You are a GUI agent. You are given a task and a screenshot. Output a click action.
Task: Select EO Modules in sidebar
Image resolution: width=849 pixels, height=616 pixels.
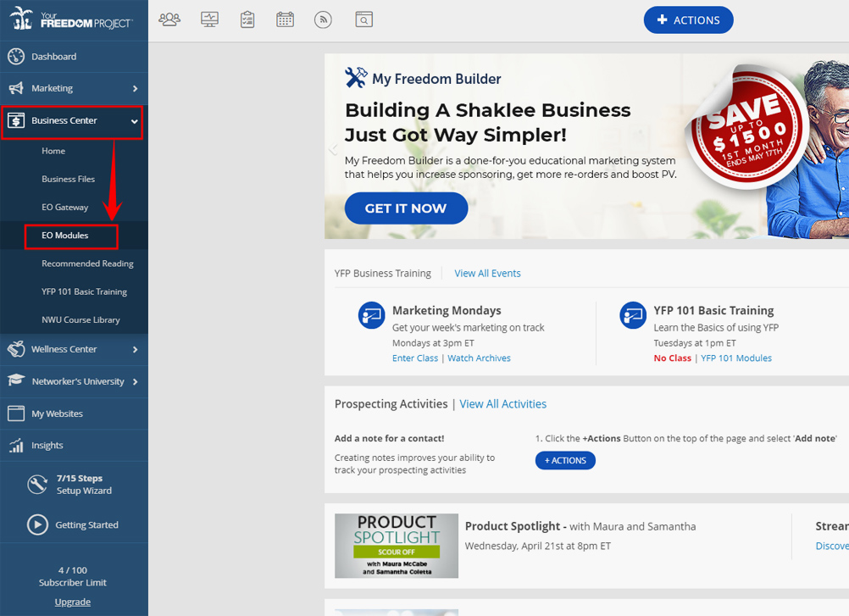click(65, 236)
